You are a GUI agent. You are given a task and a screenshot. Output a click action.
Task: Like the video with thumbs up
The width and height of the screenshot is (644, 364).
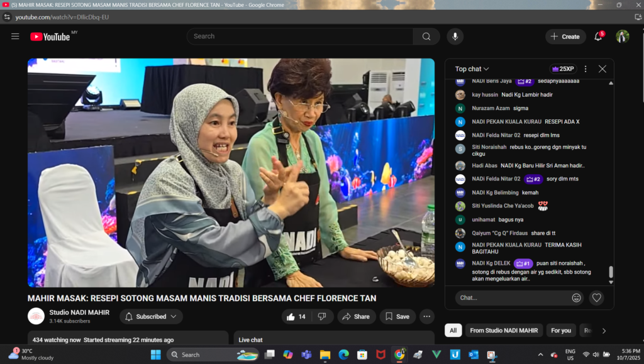pyautogui.click(x=296, y=317)
